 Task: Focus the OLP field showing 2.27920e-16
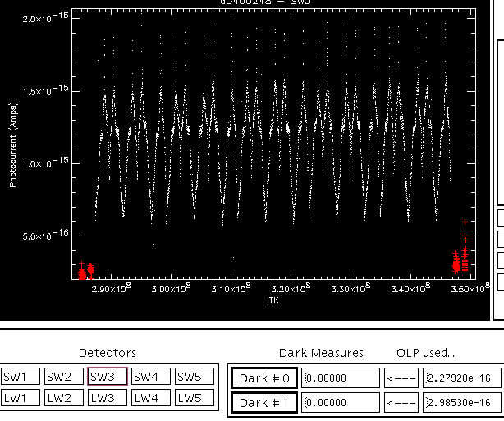click(462, 378)
